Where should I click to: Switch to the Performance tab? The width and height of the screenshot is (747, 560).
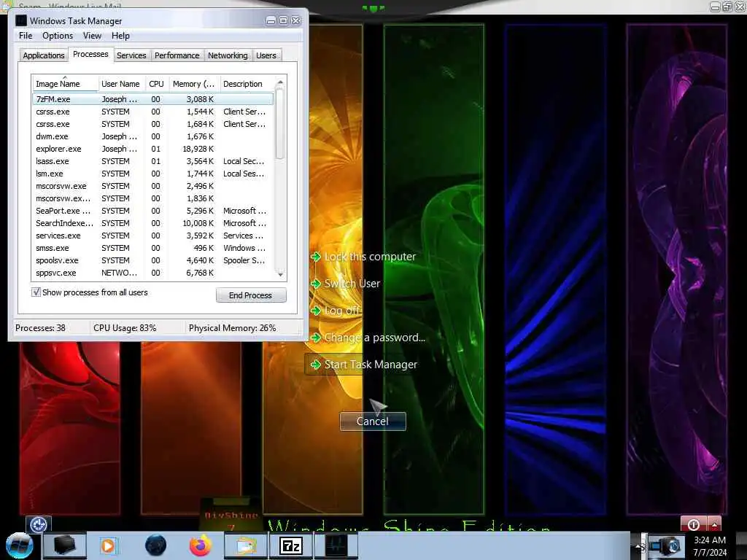pyautogui.click(x=177, y=55)
